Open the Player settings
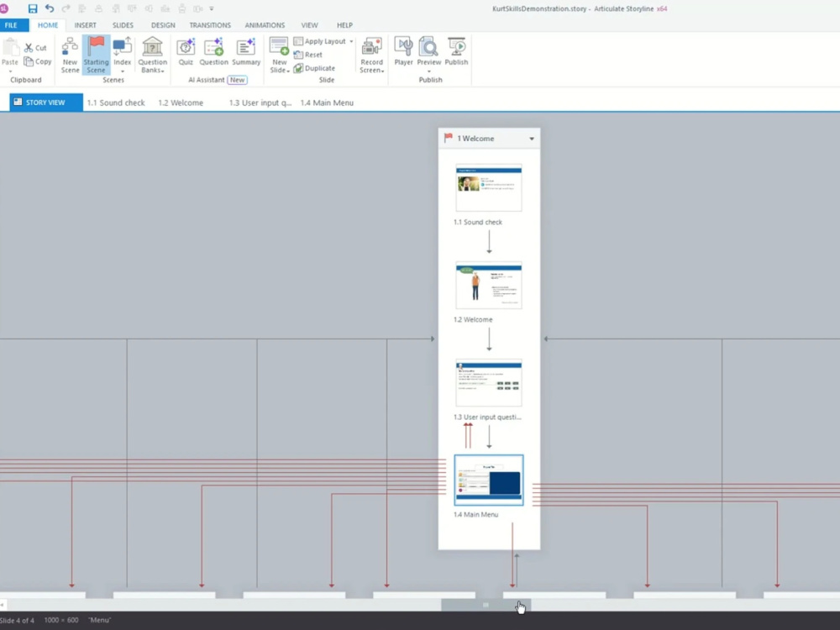Screen dimensions: 840x630 (403, 51)
